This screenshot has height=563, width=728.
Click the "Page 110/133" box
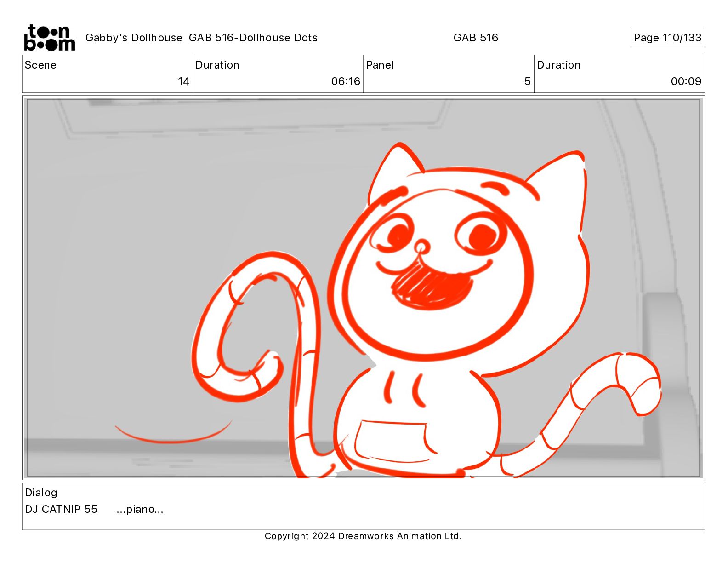tap(667, 38)
